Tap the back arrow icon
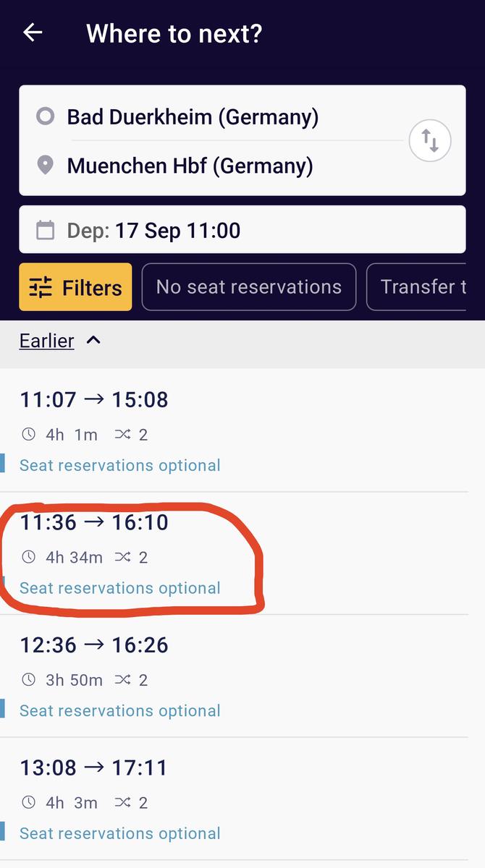This screenshot has height=868, width=485. (33, 33)
